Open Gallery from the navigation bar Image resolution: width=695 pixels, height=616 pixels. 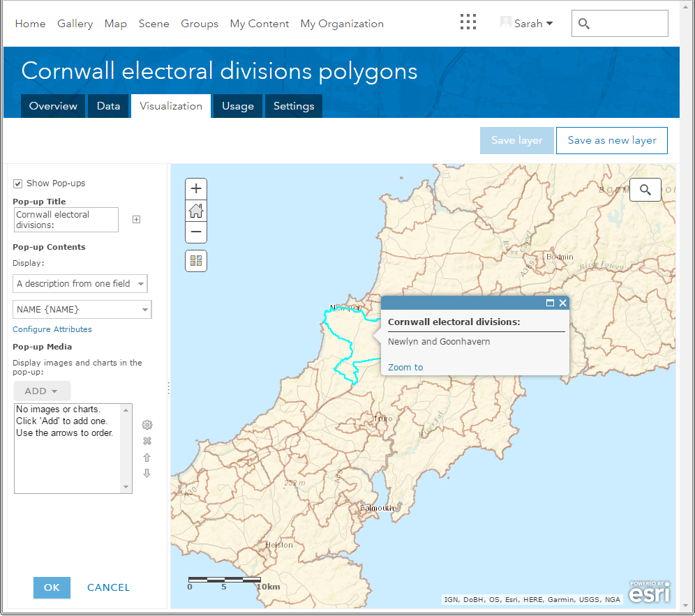tap(75, 24)
